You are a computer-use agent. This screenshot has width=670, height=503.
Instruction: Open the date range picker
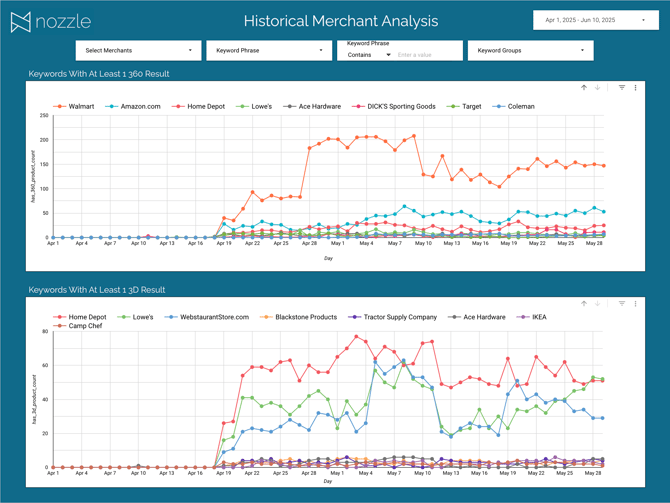594,20
